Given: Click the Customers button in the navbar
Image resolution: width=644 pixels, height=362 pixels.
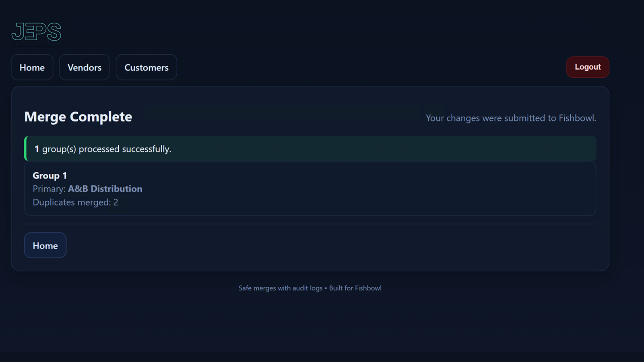Looking at the screenshot, I should 146,67.
